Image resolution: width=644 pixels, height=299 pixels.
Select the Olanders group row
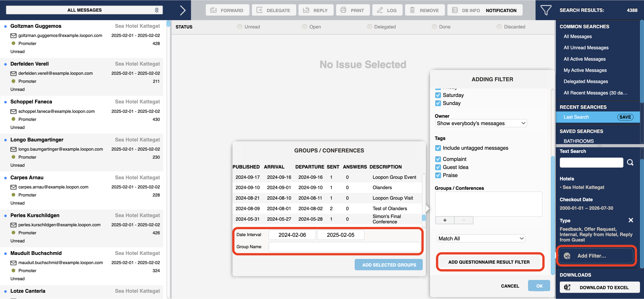point(327,188)
